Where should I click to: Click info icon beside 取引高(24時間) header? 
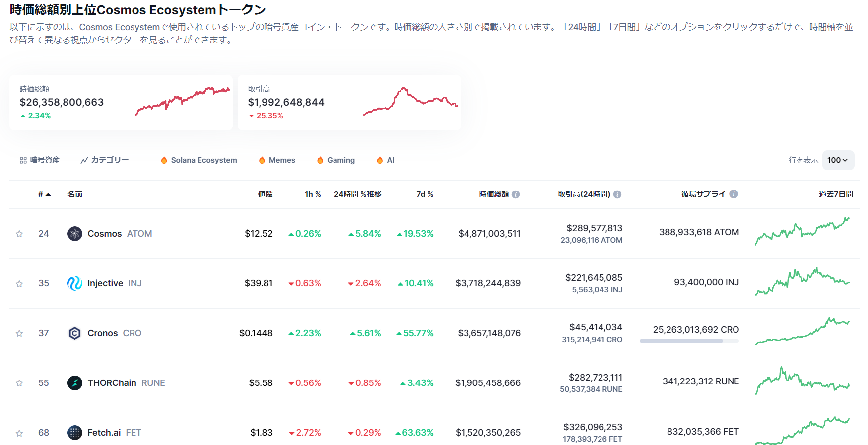[x=617, y=194]
